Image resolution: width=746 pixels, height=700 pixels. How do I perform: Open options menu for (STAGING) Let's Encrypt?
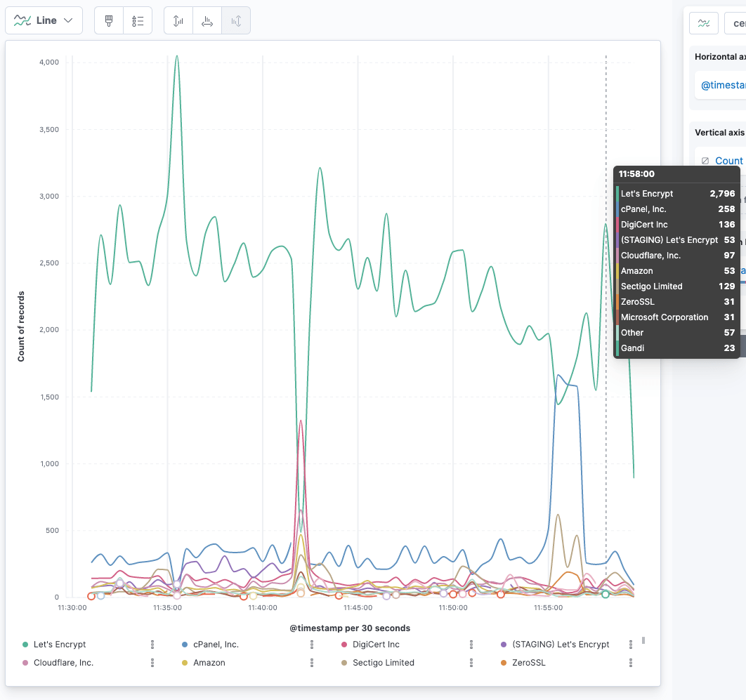click(631, 645)
